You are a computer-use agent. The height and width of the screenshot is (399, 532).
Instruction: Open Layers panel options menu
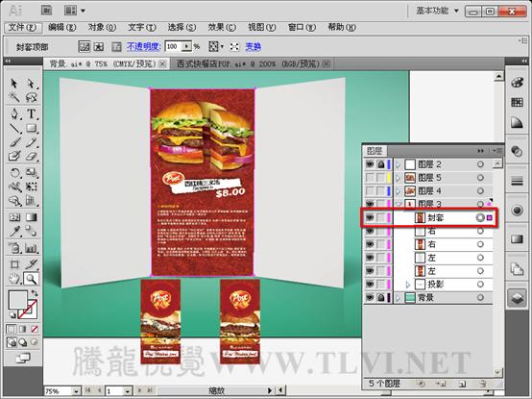[497, 150]
